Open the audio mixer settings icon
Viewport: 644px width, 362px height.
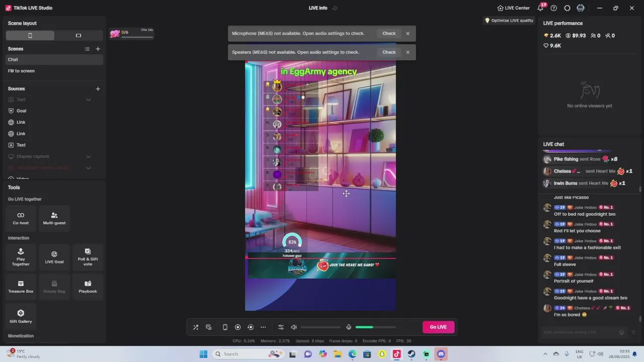(281, 327)
